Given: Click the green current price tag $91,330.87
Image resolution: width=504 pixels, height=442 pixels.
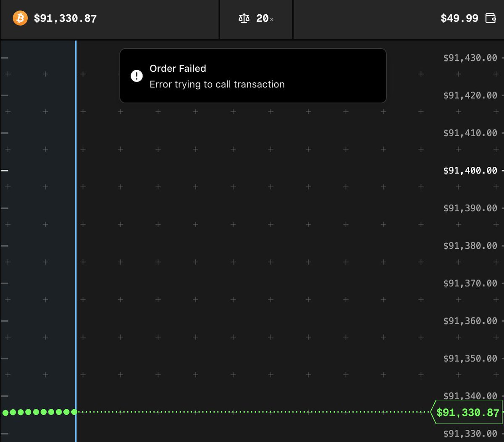Looking at the screenshot, I should 467,413.
